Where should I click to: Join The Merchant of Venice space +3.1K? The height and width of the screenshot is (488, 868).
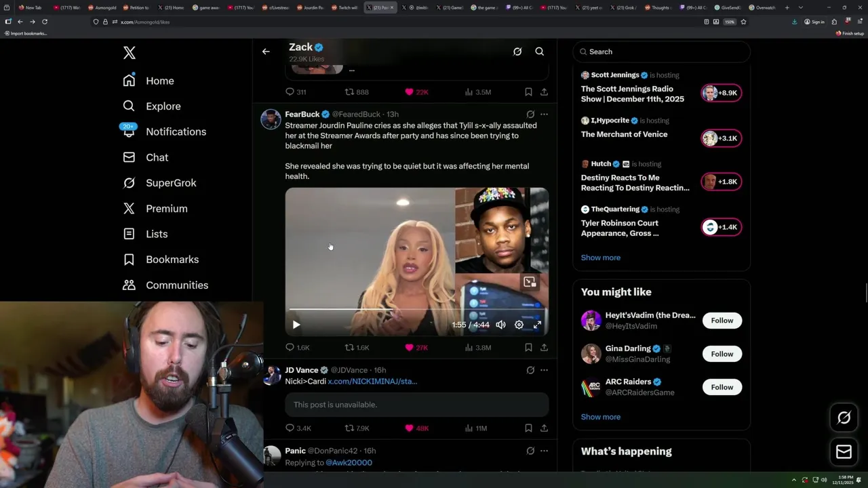click(x=722, y=138)
